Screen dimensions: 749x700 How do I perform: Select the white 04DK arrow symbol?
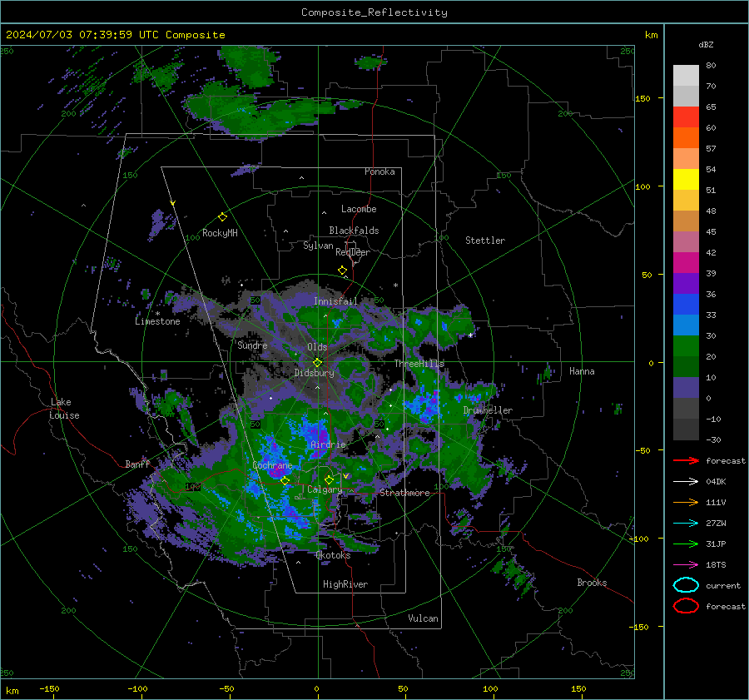686,482
